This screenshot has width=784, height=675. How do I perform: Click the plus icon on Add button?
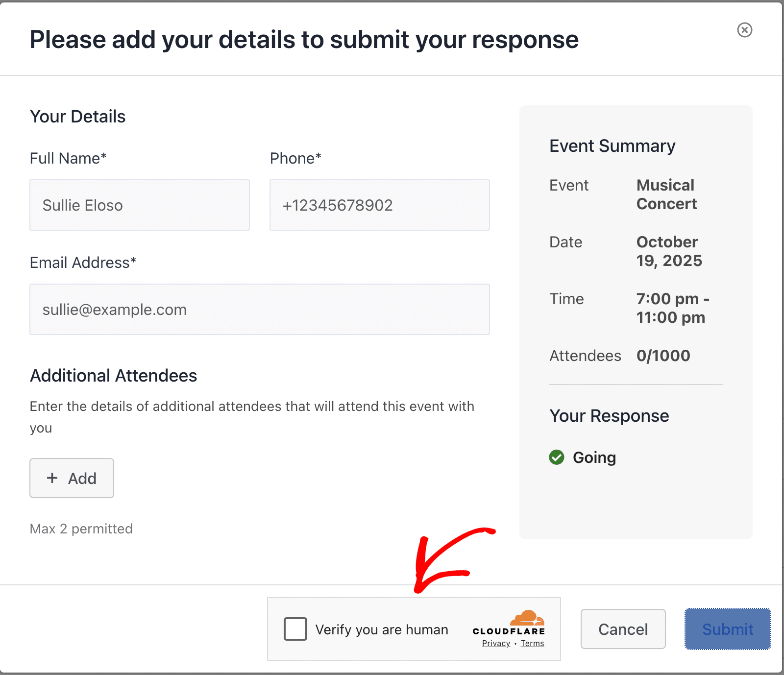pyautogui.click(x=52, y=478)
